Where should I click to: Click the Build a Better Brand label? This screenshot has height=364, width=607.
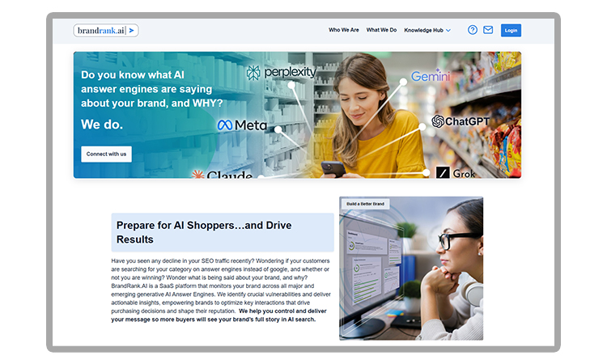click(366, 204)
